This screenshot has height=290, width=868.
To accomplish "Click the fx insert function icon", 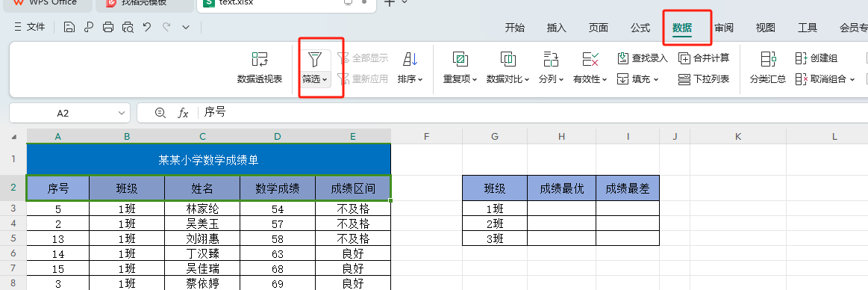I will (183, 113).
